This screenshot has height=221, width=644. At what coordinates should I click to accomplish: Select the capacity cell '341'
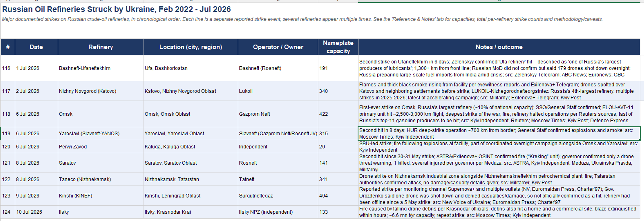click(338, 179)
